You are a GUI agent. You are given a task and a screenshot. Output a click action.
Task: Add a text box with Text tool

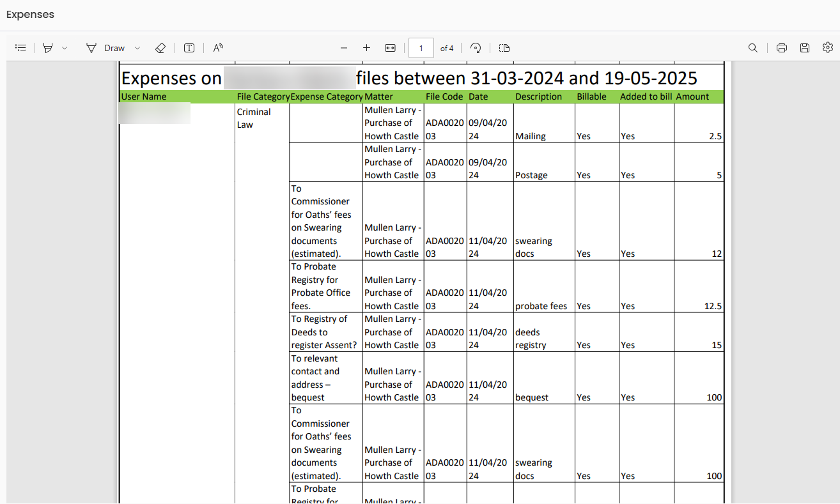(x=189, y=48)
